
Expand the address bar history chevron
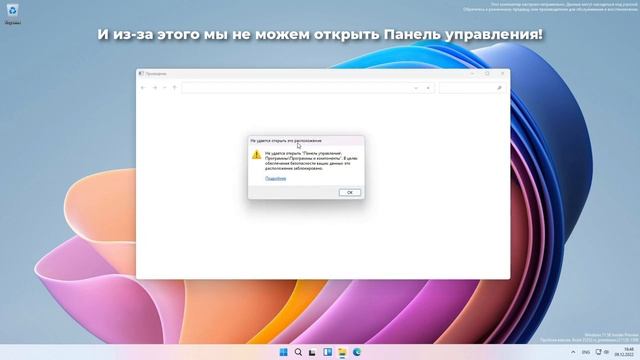pyautogui.click(x=416, y=88)
